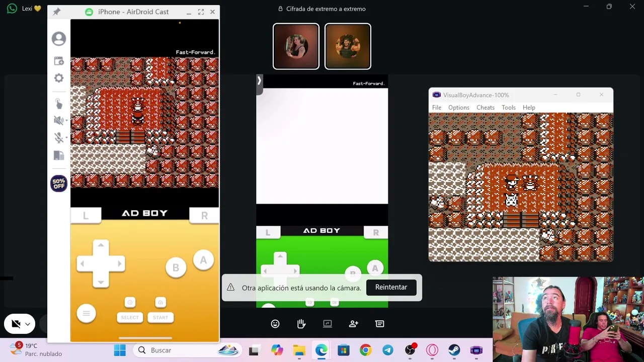The width and height of the screenshot is (644, 362).
Task: Click the Buscar taskbar search box
Action: coord(186,350)
